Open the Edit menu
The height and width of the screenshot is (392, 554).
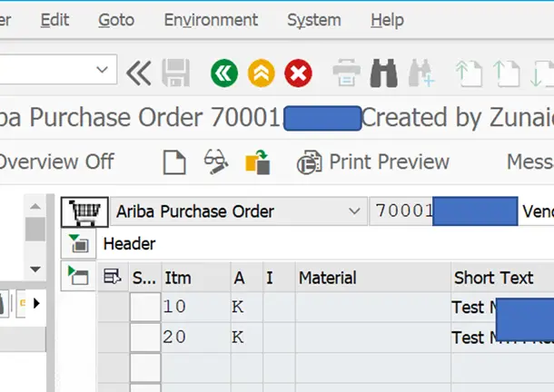point(54,20)
